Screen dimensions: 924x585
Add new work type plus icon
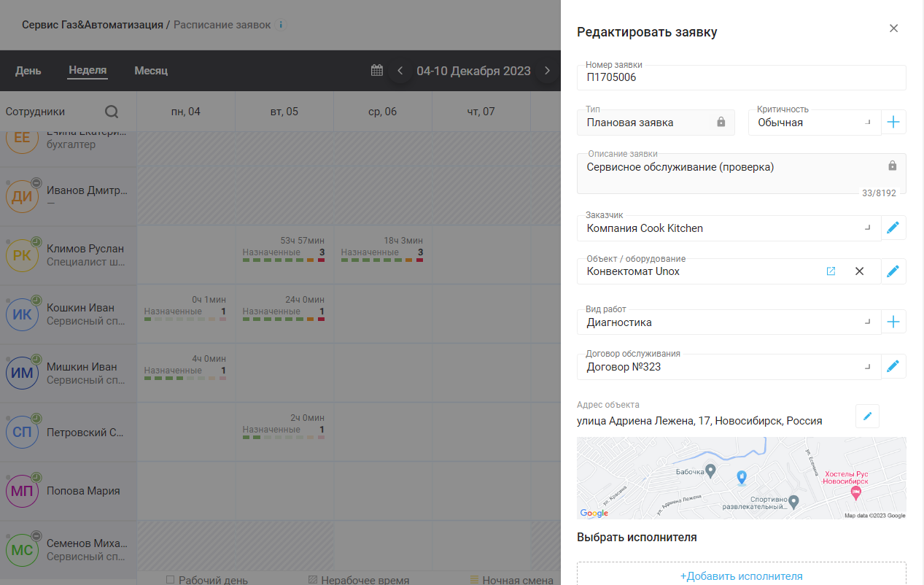coord(893,322)
